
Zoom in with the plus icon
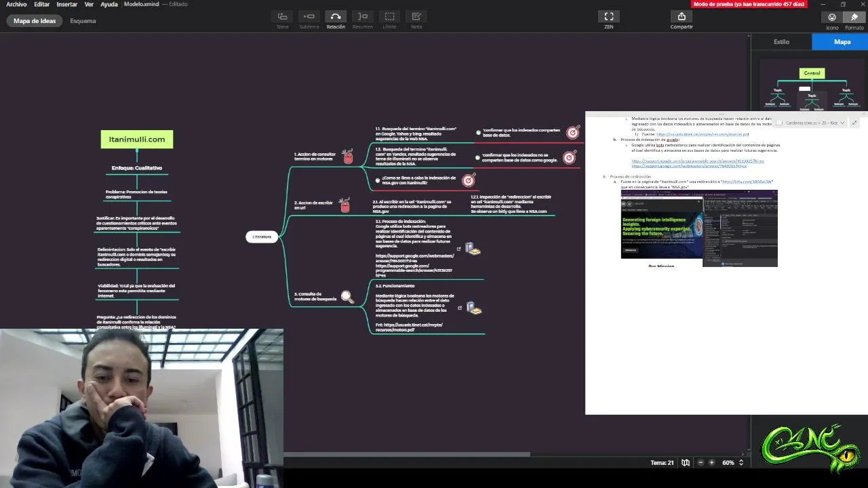click(x=711, y=462)
